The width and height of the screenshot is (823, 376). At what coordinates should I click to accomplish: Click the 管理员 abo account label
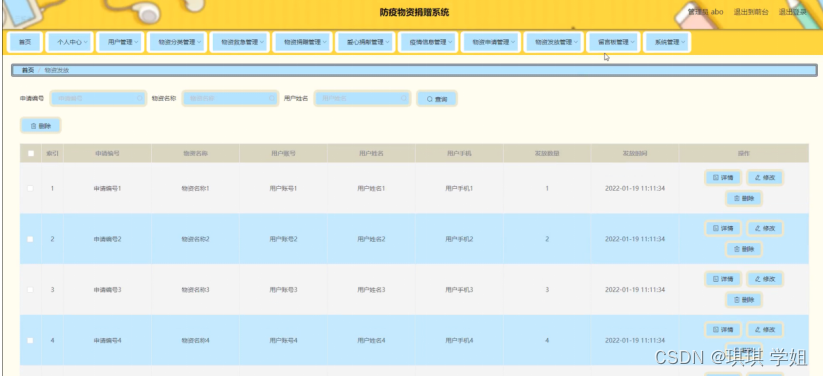[x=705, y=12]
